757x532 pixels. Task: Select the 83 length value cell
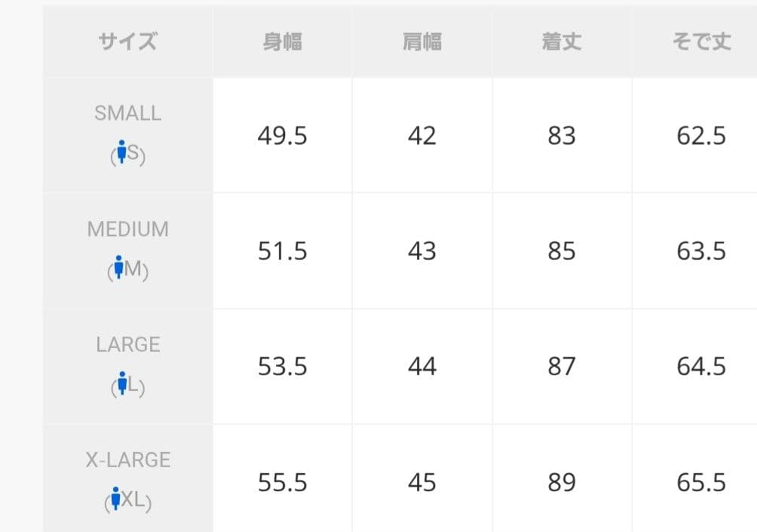[x=562, y=136]
